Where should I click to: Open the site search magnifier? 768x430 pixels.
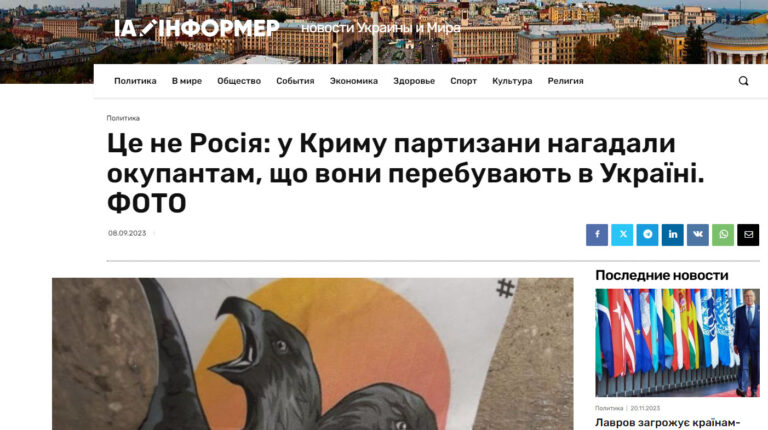click(x=743, y=81)
